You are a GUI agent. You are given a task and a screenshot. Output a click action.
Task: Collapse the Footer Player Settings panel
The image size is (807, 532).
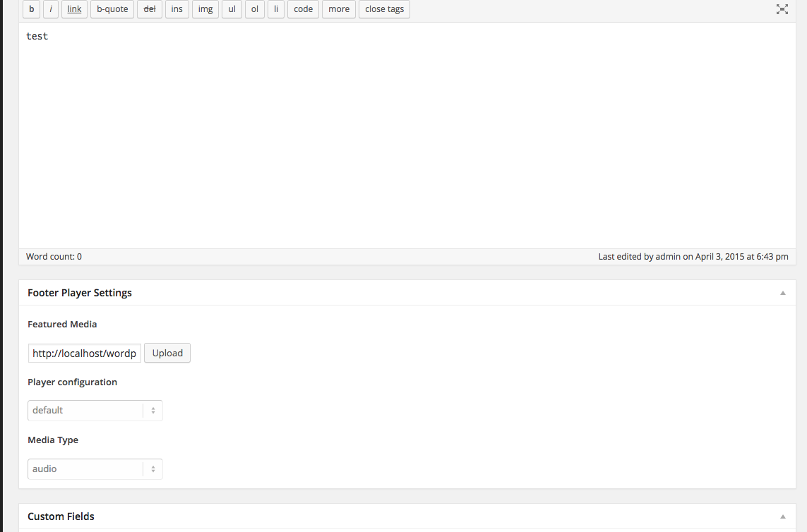(782, 292)
